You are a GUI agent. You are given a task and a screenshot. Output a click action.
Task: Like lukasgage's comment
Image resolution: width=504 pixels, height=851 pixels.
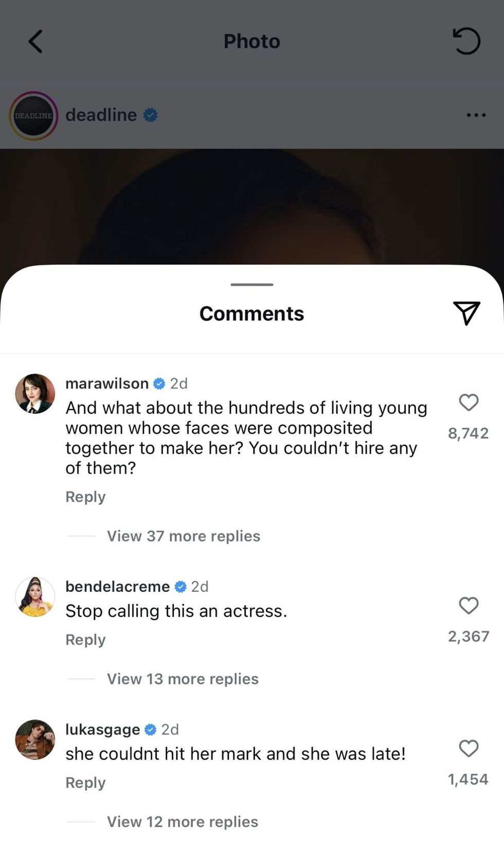[x=469, y=749]
